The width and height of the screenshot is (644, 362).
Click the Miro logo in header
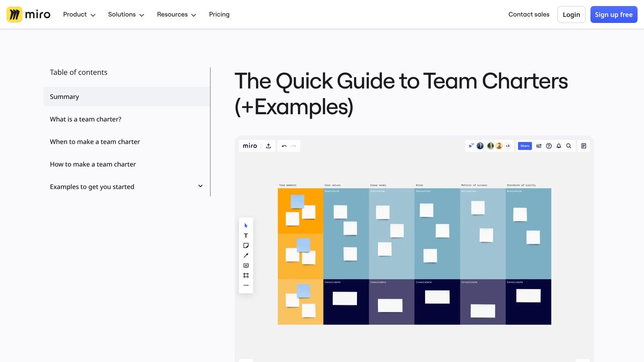coord(29,14)
